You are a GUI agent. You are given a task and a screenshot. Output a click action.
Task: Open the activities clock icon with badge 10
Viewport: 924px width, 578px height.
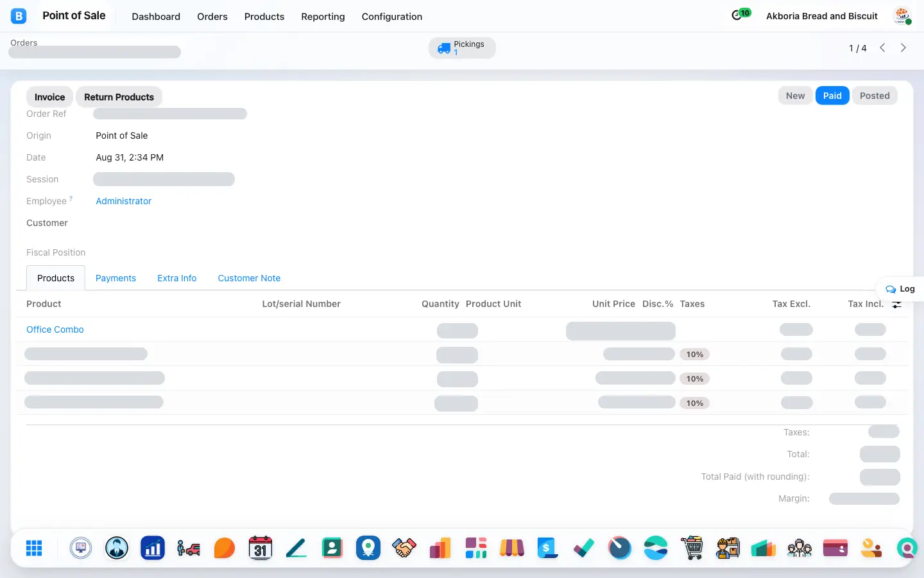tap(740, 14)
